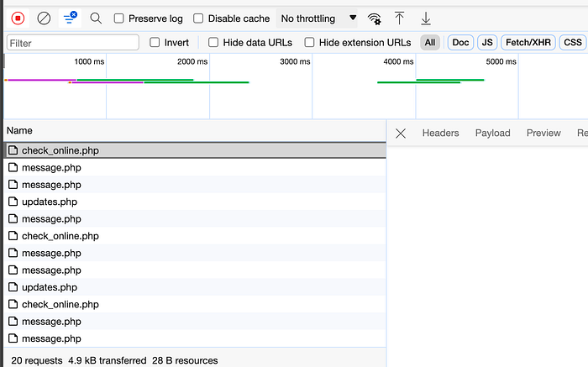Select the All request type filter
588x367 pixels.
point(430,42)
